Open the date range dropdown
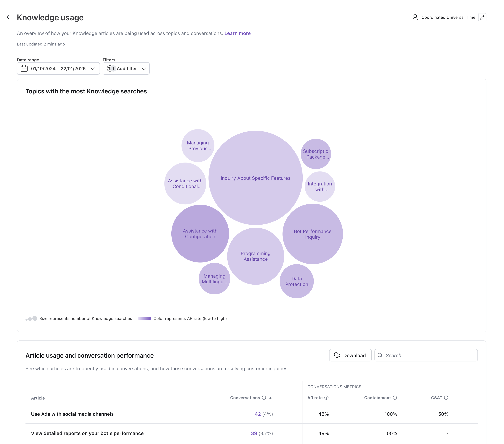The image size is (504, 444). [93, 69]
